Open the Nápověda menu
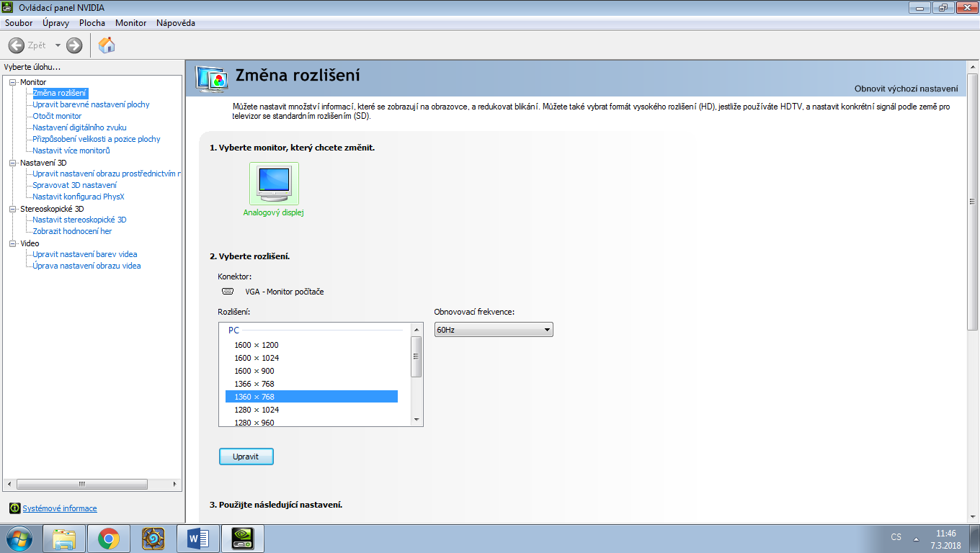 point(176,23)
